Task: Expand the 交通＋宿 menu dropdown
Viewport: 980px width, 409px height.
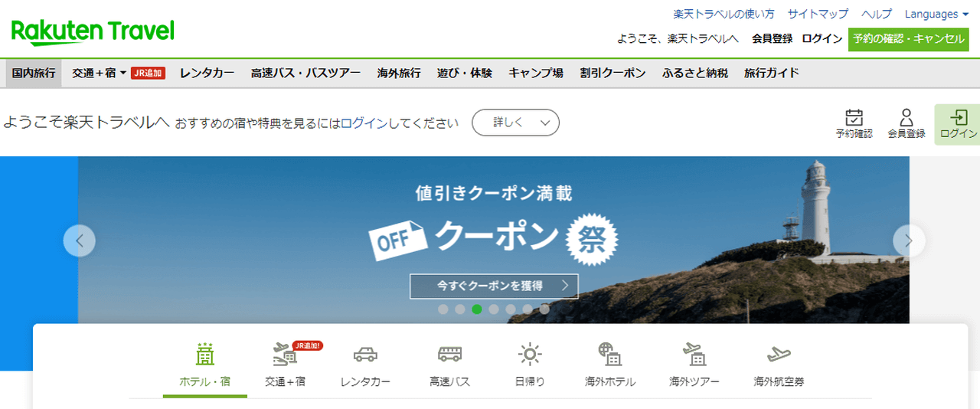Action: (x=100, y=74)
